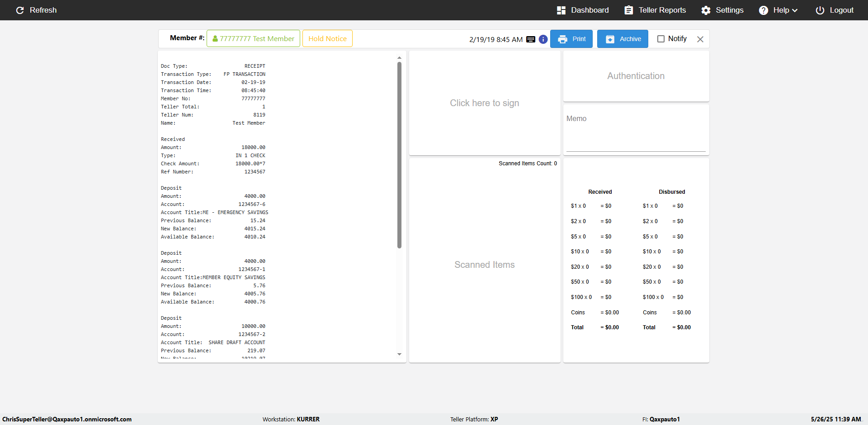Click the '2/19/19 8:45 AM' timestamp
The width and height of the screenshot is (868, 425).
pyautogui.click(x=496, y=39)
